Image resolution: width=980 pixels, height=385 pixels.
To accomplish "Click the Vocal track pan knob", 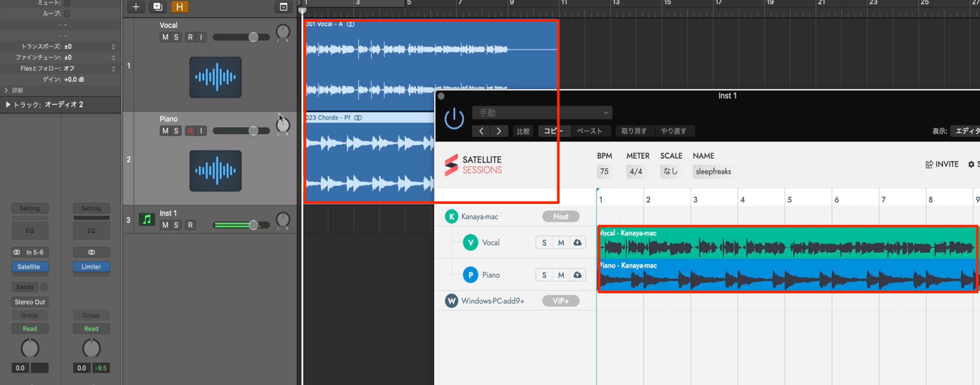I will (283, 32).
